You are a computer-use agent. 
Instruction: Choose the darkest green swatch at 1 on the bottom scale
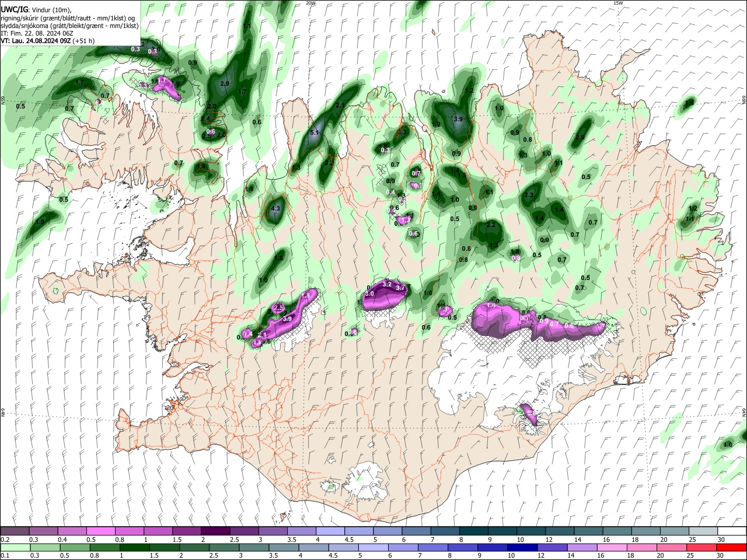(134, 547)
